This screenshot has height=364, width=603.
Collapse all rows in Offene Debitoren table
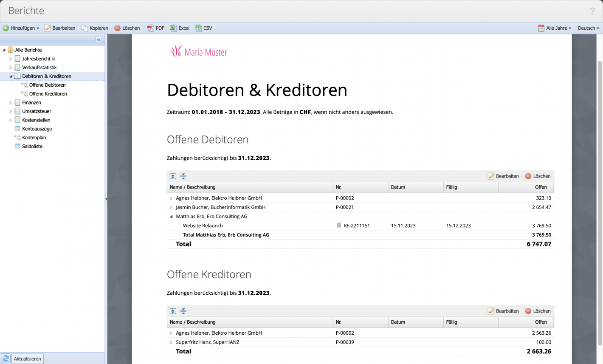coord(183,176)
